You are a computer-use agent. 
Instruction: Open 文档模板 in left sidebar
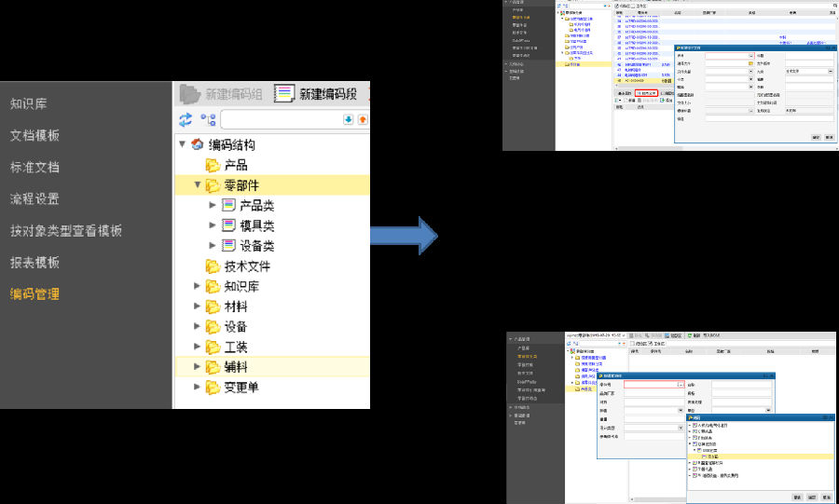[34, 136]
